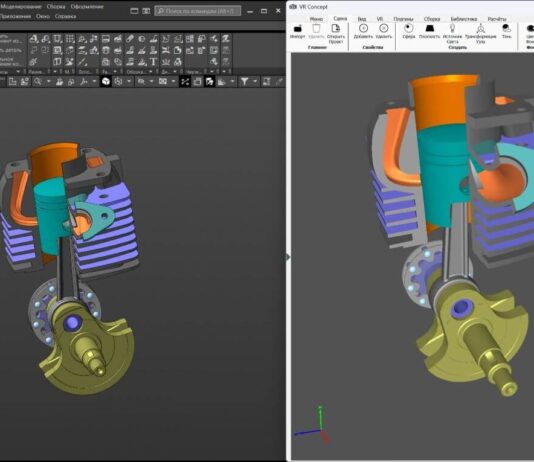Toggle the highlighted button left of the layers icon
The image size is (534, 462).
pyautogui.click(x=209, y=81)
